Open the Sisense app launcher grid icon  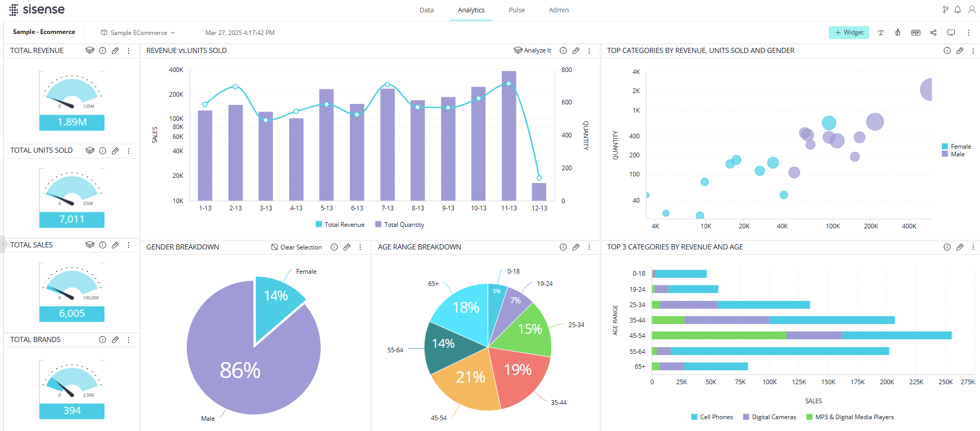pos(13,10)
